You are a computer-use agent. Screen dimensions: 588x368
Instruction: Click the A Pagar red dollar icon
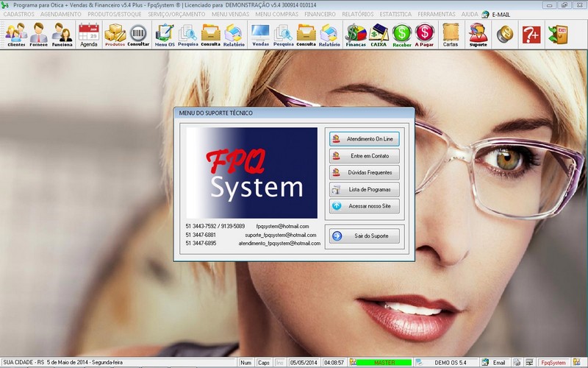click(424, 34)
